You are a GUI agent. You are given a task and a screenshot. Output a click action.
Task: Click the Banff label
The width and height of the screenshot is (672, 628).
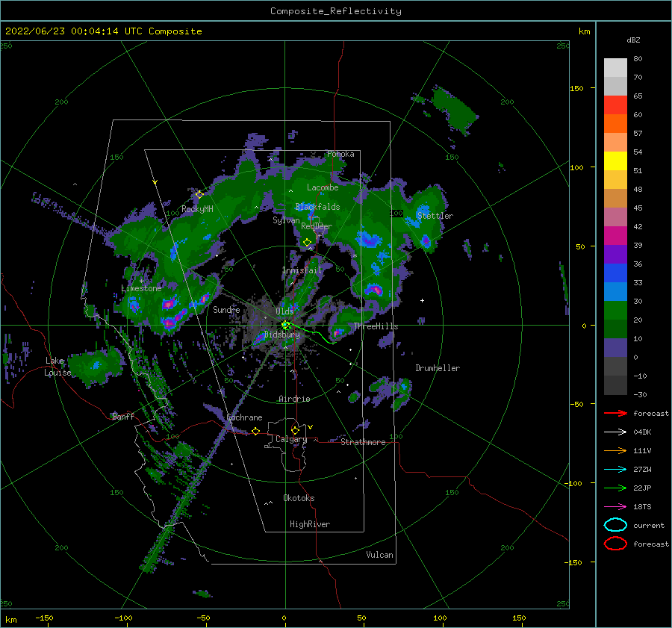123,416
